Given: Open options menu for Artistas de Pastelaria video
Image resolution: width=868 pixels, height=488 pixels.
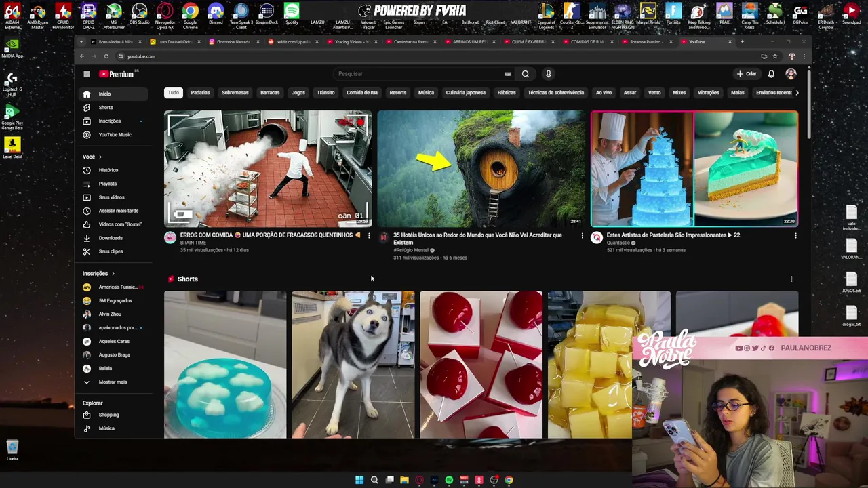Looking at the screenshot, I should tap(795, 235).
